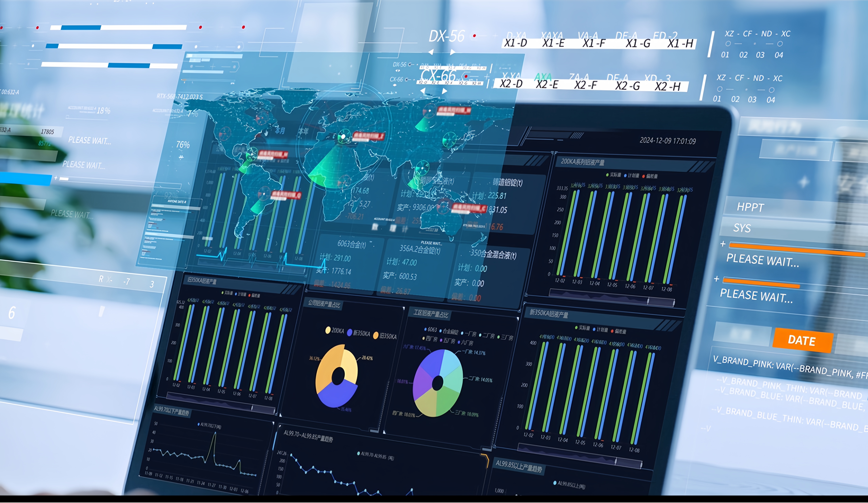Switch to the X2-H tab
This screenshot has width=868, height=503.
pyautogui.click(x=668, y=86)
